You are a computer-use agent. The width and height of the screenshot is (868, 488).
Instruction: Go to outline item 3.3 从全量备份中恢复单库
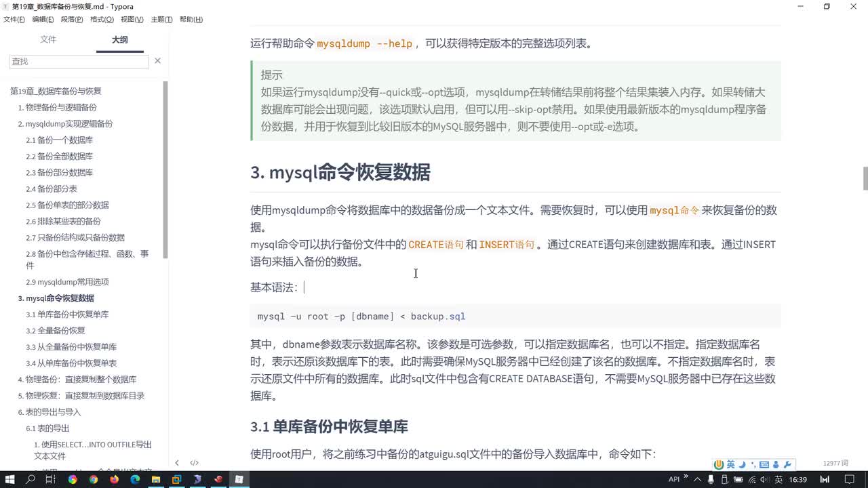[x=71, y=346]
